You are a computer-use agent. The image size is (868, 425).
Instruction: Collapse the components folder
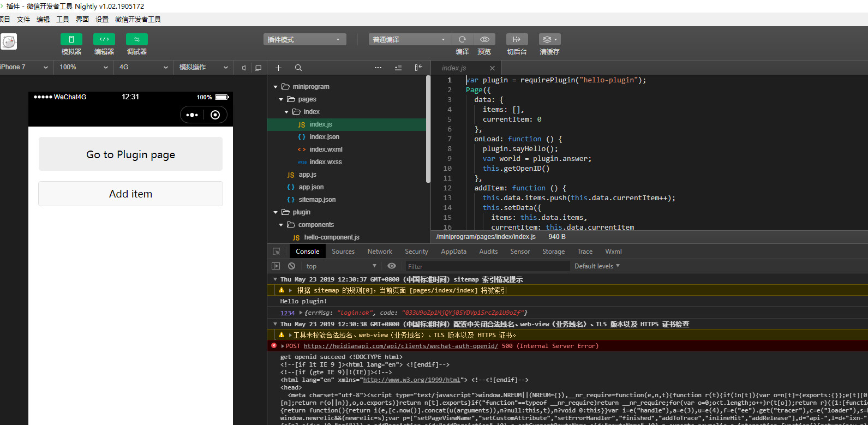(x=281, y=225)
